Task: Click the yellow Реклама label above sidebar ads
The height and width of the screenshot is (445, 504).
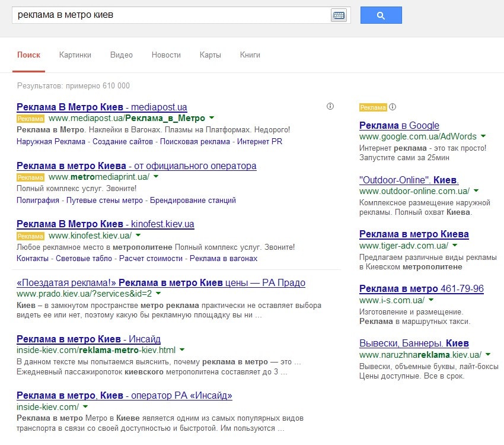Action: (x=373, y=107)
